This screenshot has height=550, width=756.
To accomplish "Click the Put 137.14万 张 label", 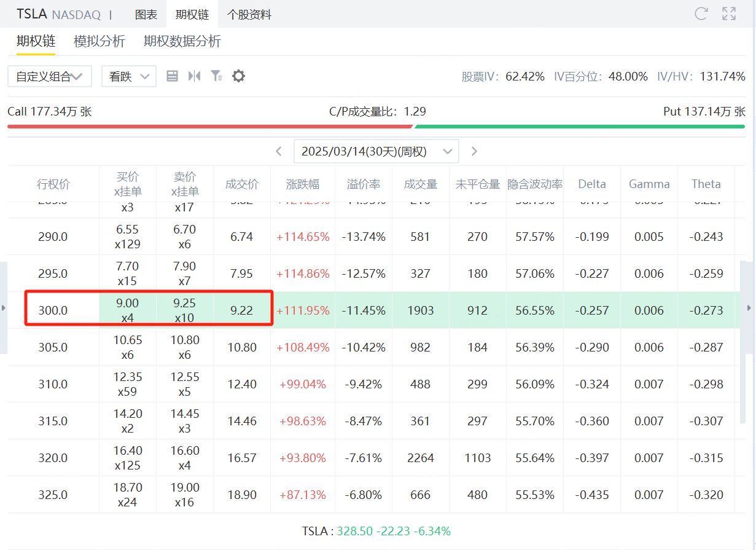I will point(704,111).
